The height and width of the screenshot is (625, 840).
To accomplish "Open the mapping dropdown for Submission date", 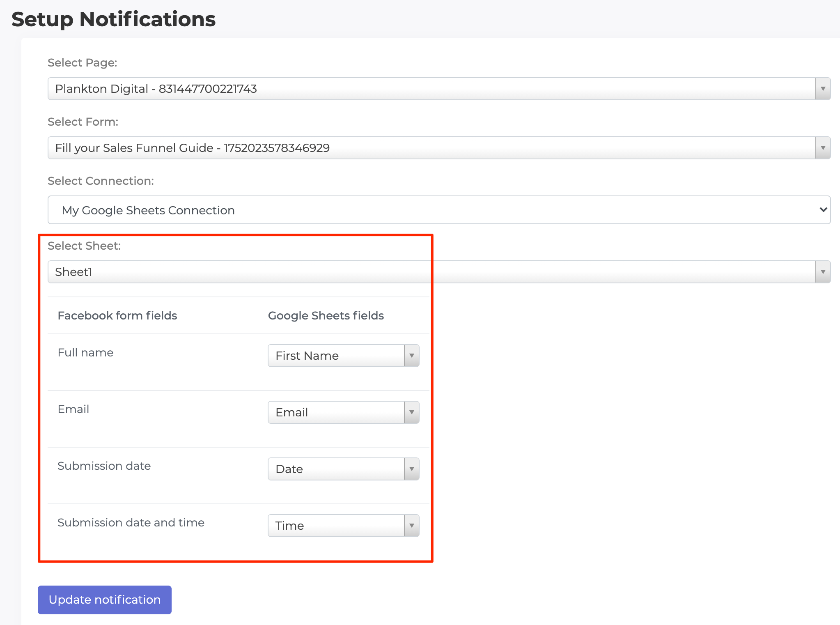I will click(x=343, y=469).
